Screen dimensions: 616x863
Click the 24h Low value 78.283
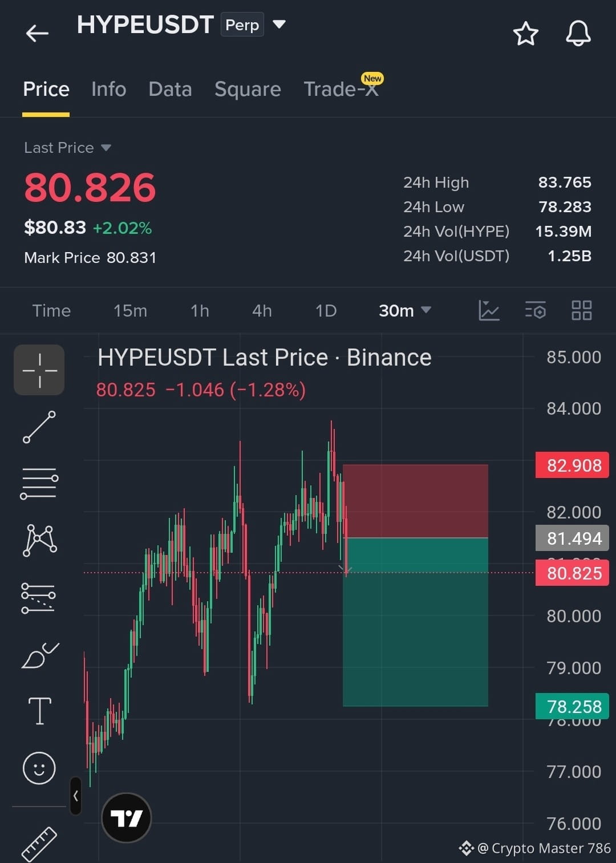tap(565, 207)
